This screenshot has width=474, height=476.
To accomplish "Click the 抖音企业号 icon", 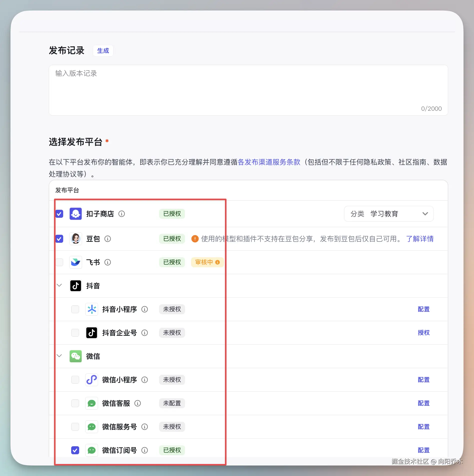I will (x=92, y=333).
